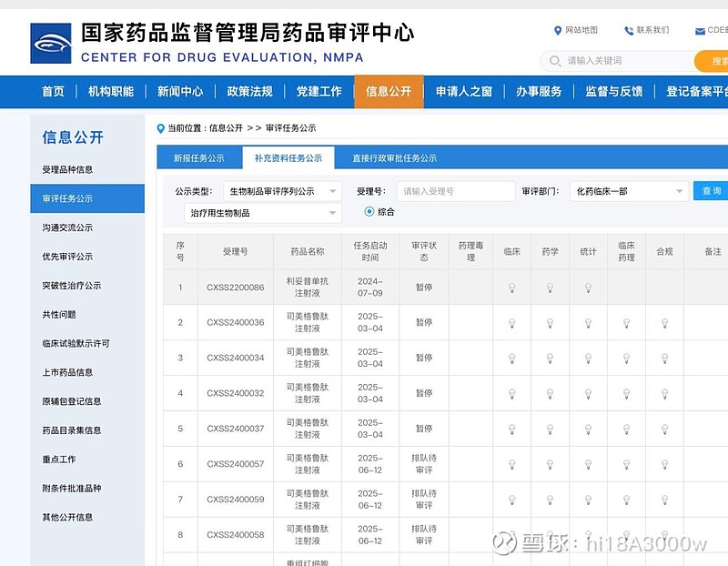
Task: Click the 受理号 input field
Action: coord(456,191)
